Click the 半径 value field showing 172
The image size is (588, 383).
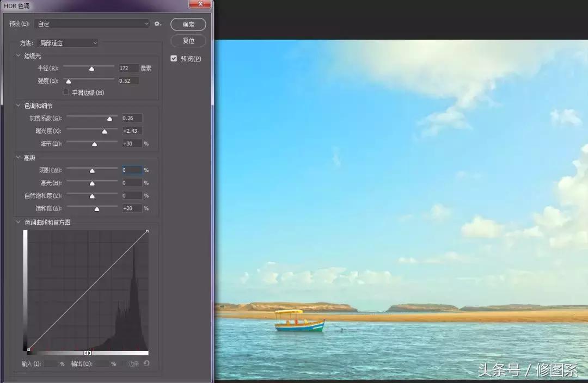click(x=128, y=68)
